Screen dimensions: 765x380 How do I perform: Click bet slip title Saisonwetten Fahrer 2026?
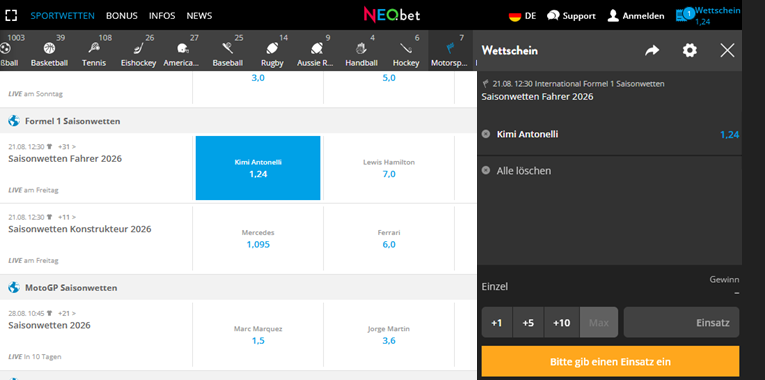(537, 97)
